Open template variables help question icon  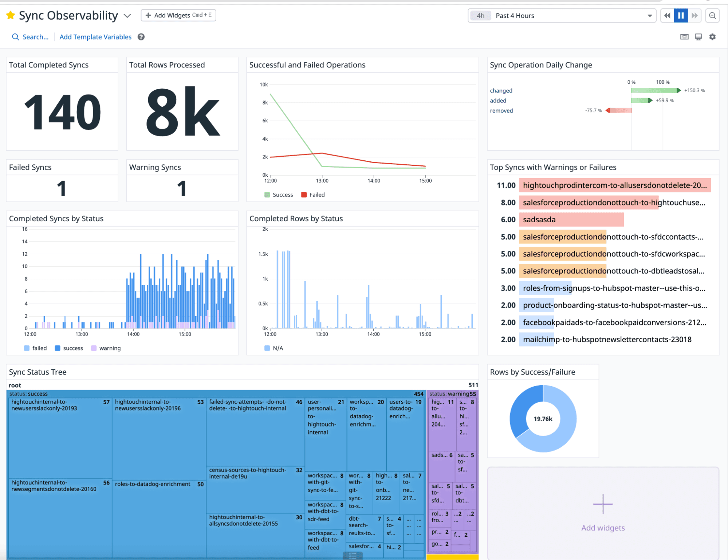(141, 37)
